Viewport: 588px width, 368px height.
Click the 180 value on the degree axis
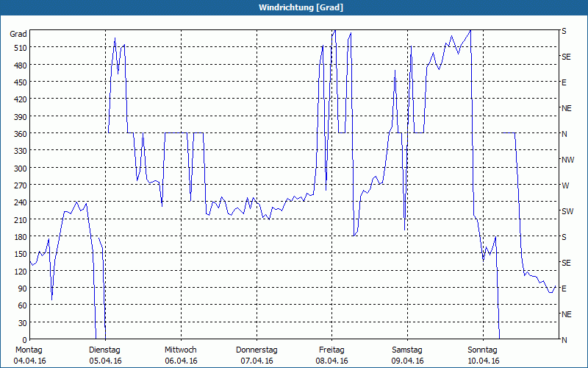pyautogui.click(x=21, y=236)
